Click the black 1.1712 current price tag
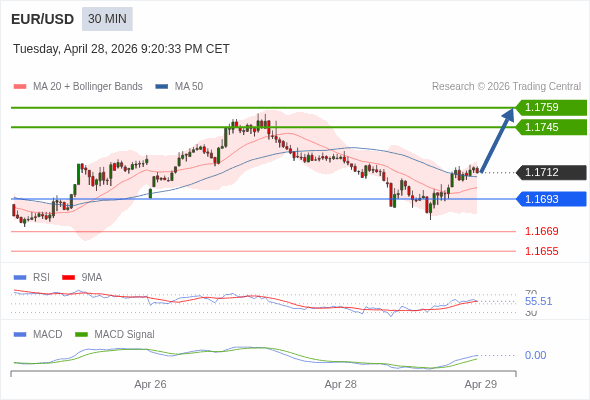Viewport: 590px width, 400px height. point(551,172)
